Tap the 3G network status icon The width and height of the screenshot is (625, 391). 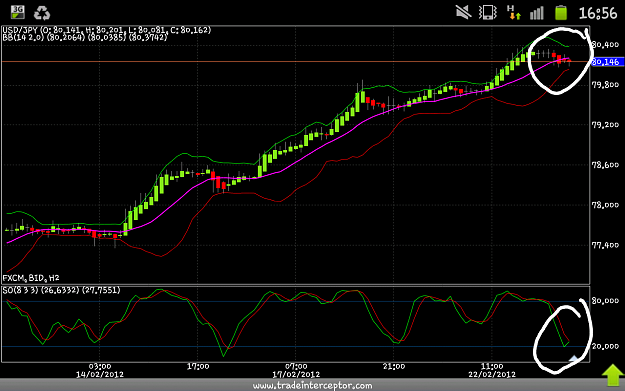(18, 12)
